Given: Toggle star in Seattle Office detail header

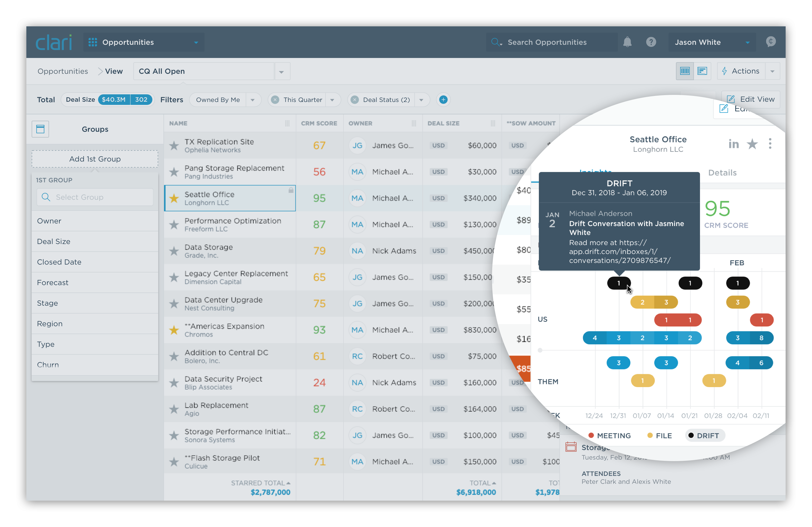Looking at the screenshot, I should 752,144.
